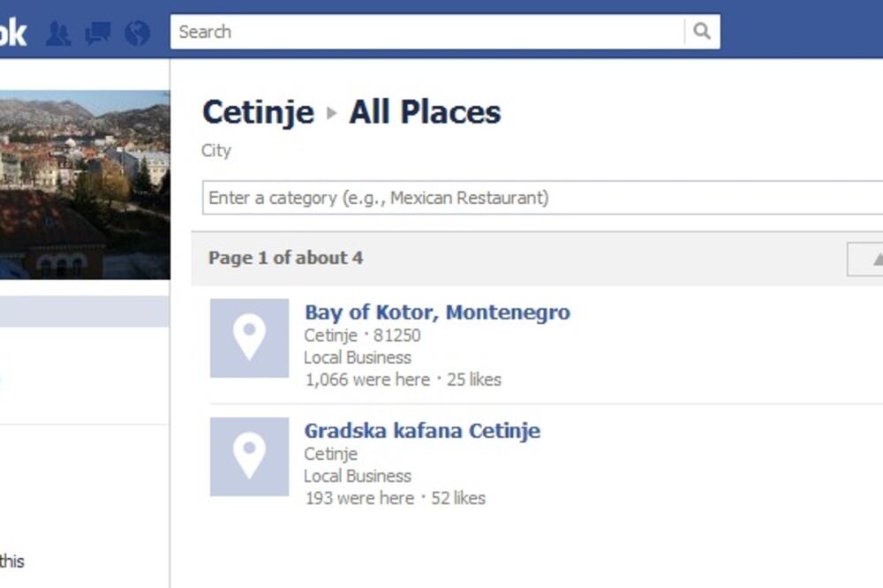This screenshot has height=588, width=883.
Task: Go back via the Cetinje breadcrumb
Action: click(x=258, y=112)
